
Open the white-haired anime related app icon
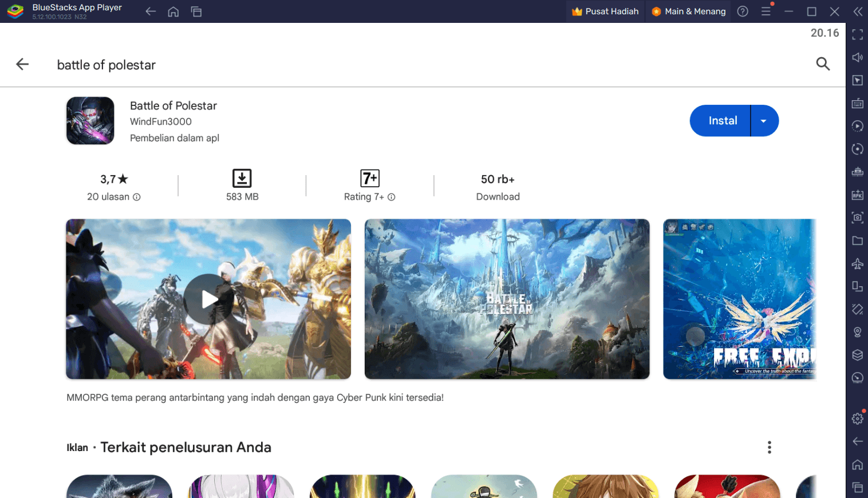[241, 487]
